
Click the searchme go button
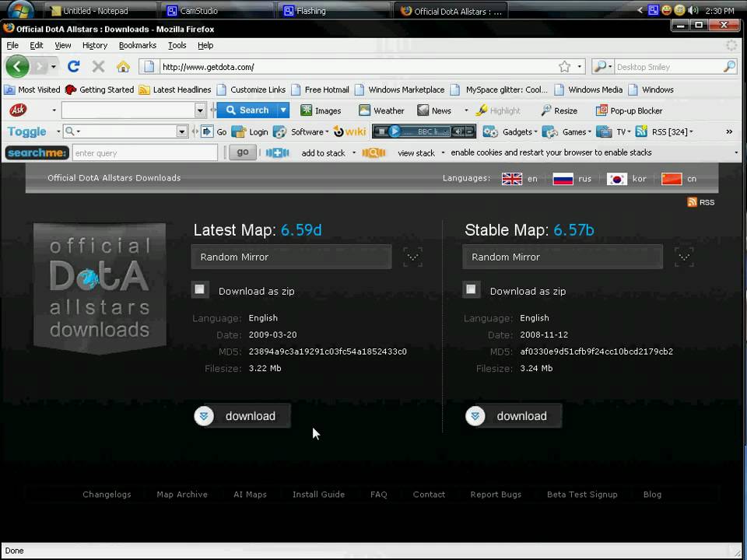(x=243, y=152)
